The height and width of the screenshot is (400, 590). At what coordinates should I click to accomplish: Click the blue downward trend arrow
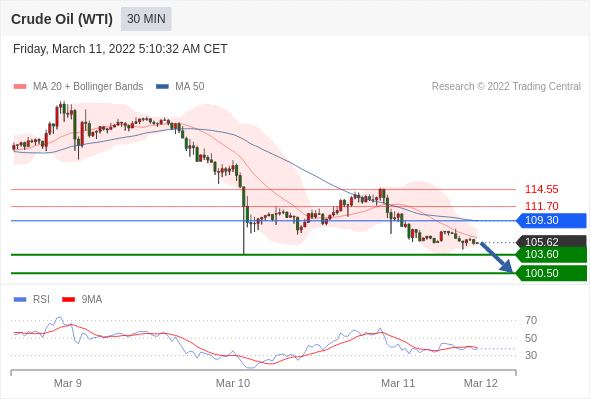tap(497, 258)
